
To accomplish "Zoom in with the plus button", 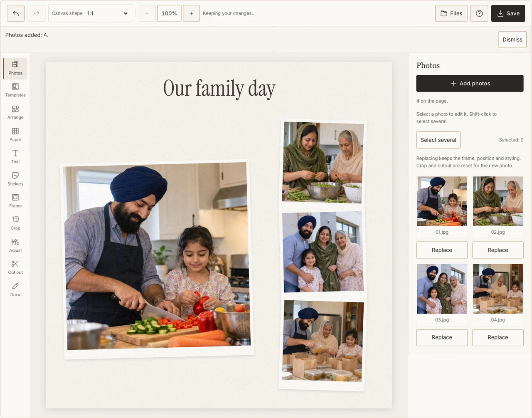I will [191, 13].
